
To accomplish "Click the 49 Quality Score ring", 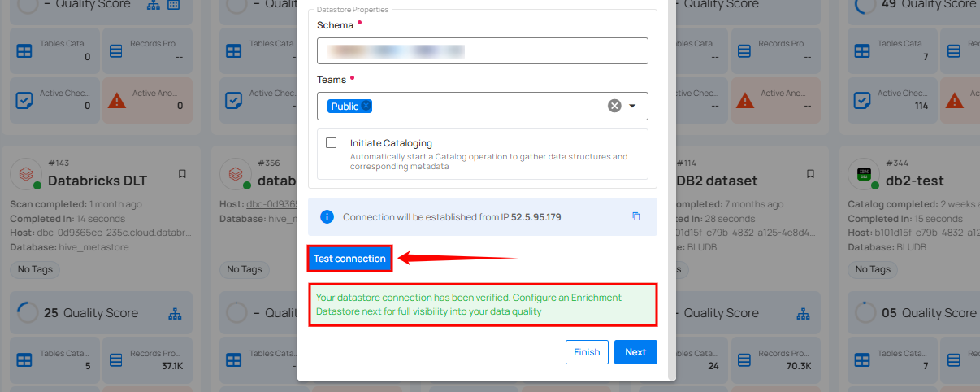I will 864,6.
